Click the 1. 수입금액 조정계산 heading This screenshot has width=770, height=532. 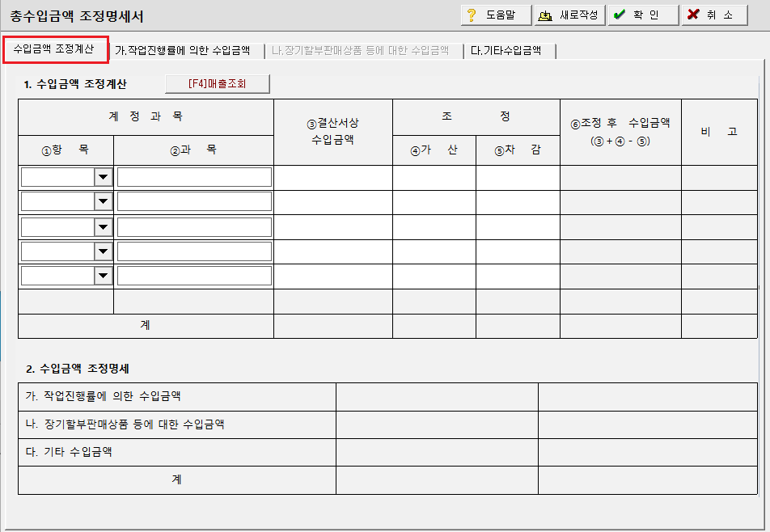point(75,84)
